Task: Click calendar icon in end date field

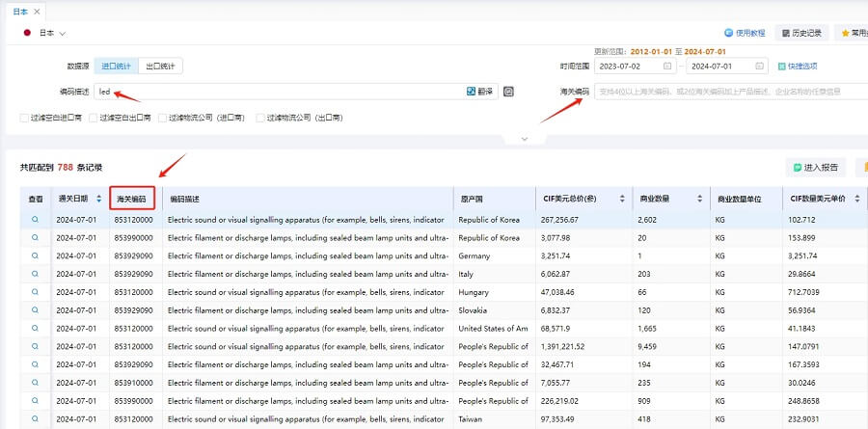Action: 759,66
